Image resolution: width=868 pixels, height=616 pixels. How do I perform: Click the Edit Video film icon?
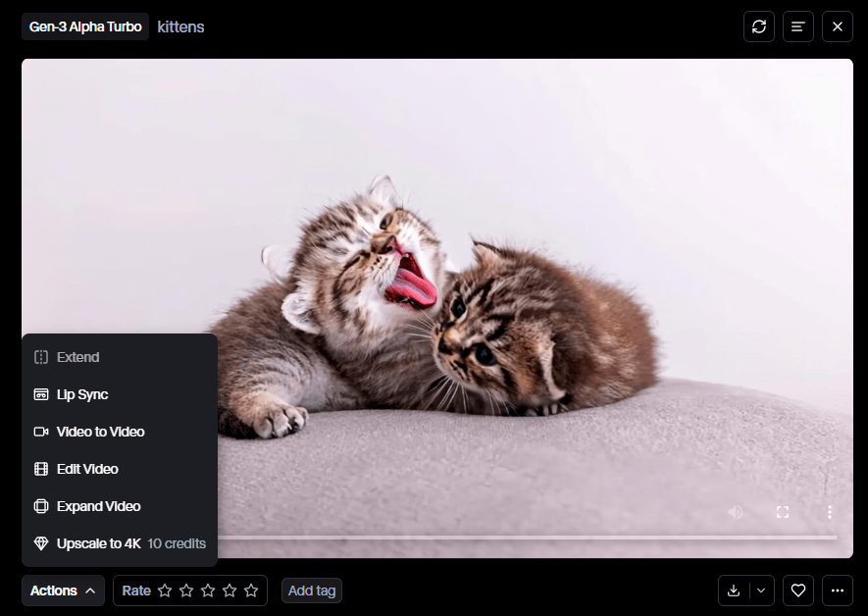pyautogui.click(x=41, y=469)
